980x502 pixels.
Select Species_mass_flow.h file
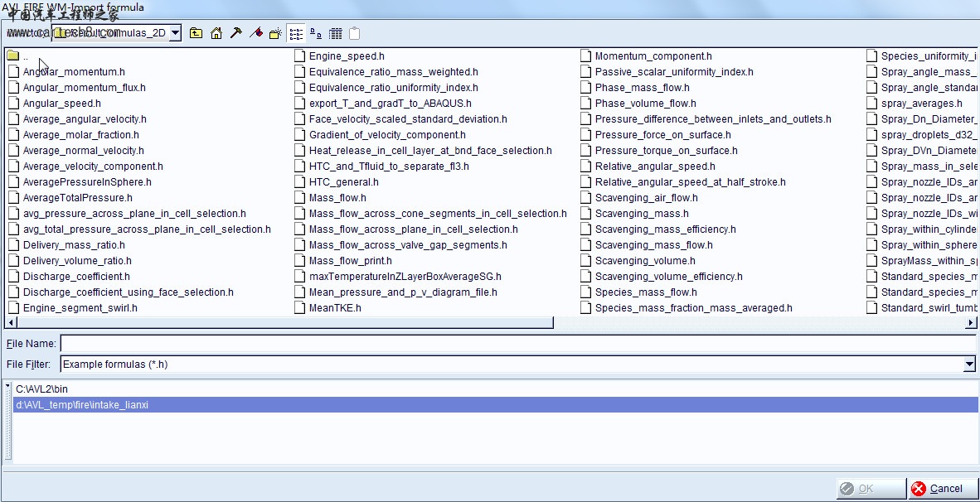tap(638, 292)
